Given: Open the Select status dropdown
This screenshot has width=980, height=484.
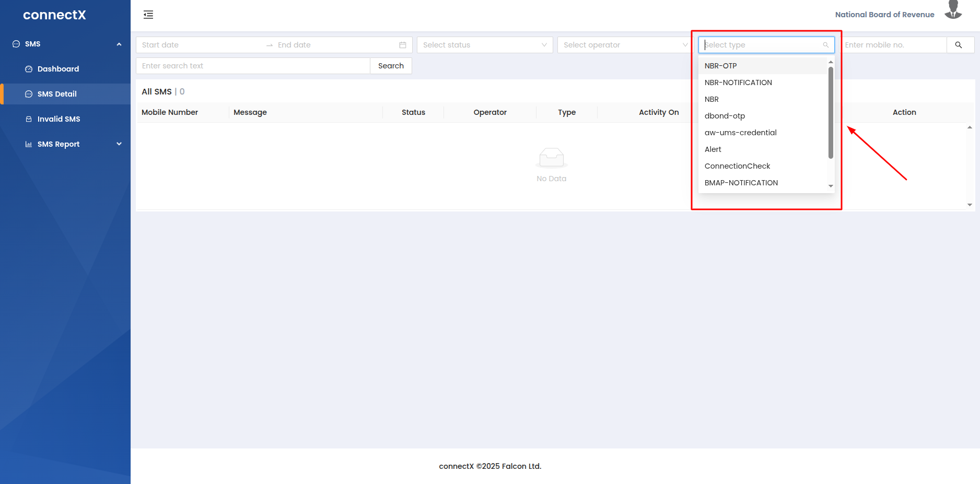Looking at the screenshot, I should tap(484, 45).
